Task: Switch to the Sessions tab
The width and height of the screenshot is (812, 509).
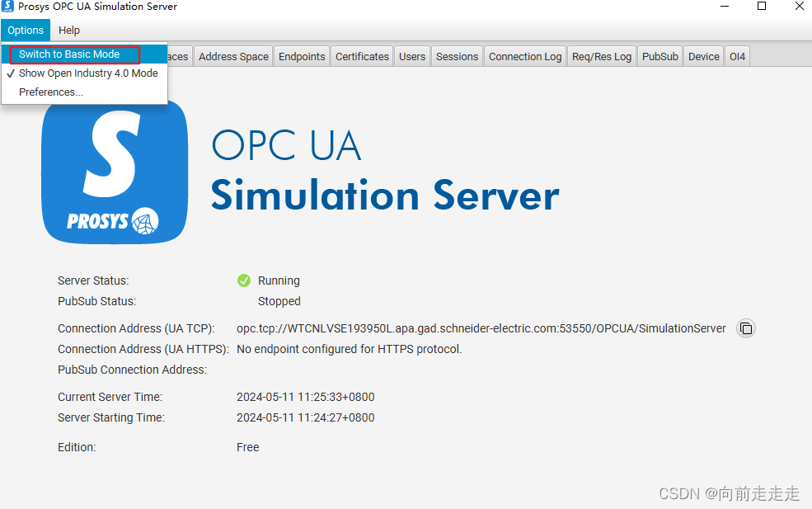Action: point(457,56)
